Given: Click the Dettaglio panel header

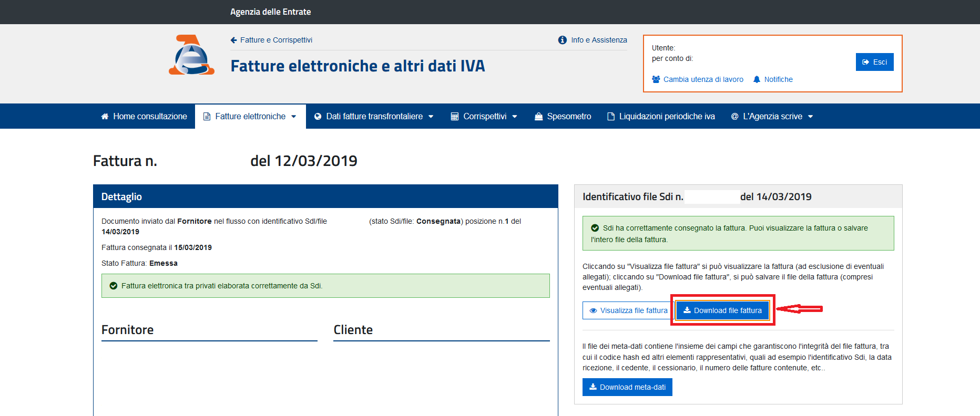Looking at the screenshot, I should [x=325, y=196].
